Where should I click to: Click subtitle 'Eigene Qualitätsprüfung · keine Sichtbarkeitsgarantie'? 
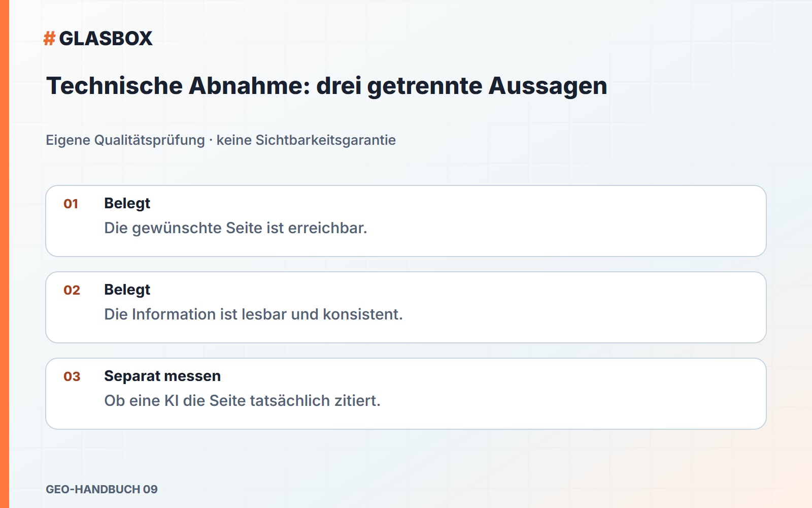coord(221,140)
